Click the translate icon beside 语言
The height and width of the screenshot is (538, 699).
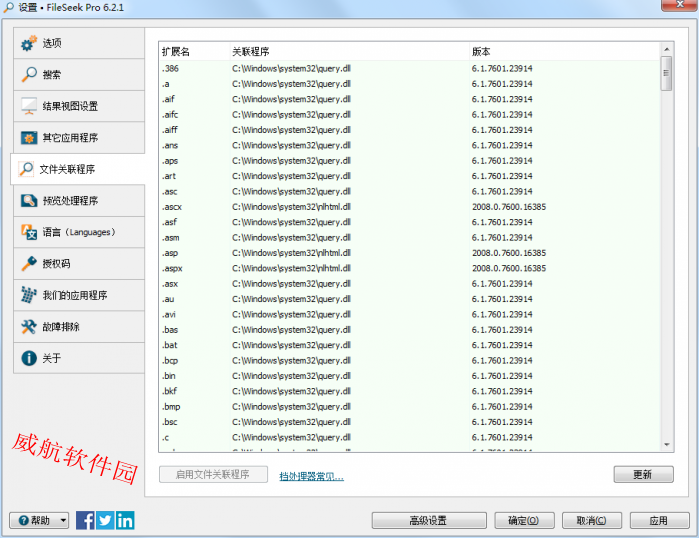(29, 232)
